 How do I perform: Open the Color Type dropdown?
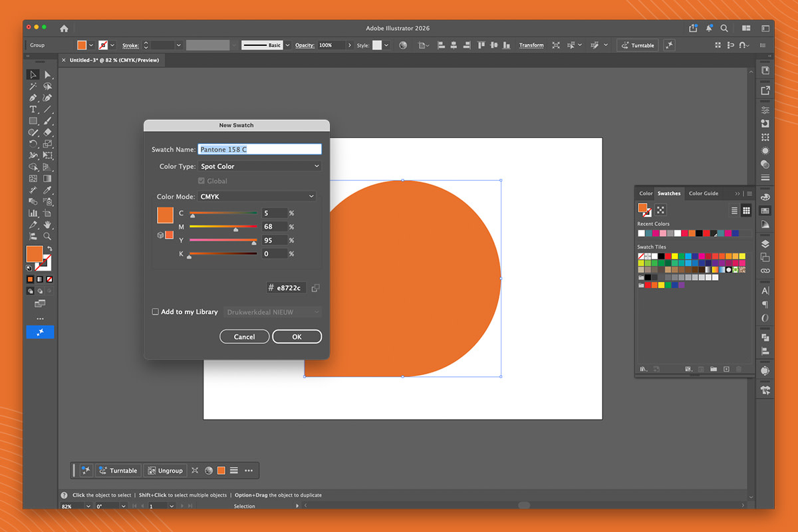tap(259, 166)
